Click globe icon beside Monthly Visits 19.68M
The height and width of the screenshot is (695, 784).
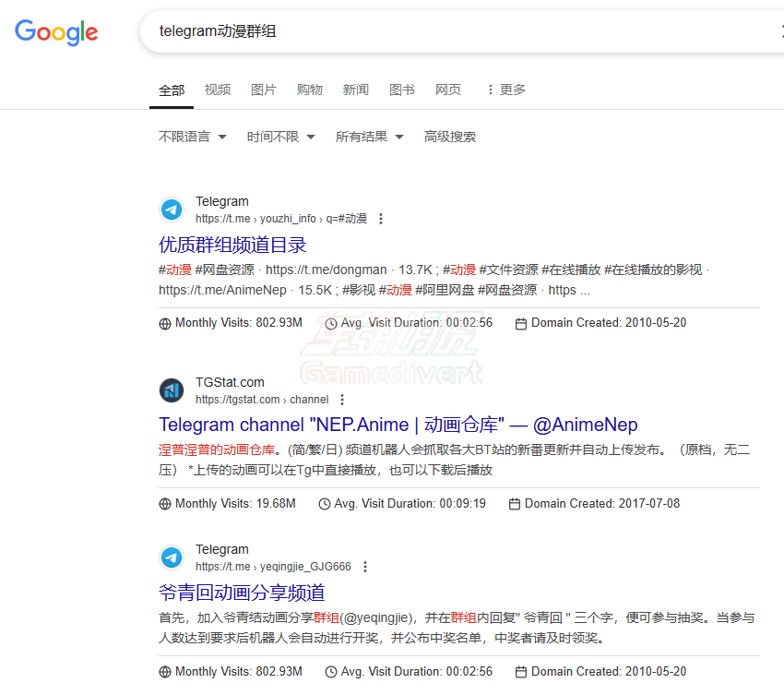[165, 504]
